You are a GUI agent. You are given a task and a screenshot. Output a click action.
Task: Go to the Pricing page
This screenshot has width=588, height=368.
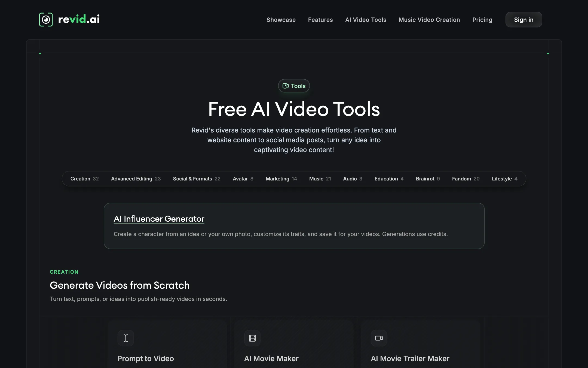click(x=482, y=20)
